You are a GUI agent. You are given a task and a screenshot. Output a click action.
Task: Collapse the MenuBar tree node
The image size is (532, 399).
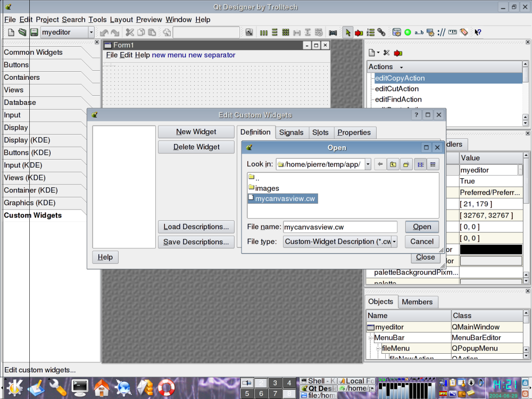(x=371, y=338)
